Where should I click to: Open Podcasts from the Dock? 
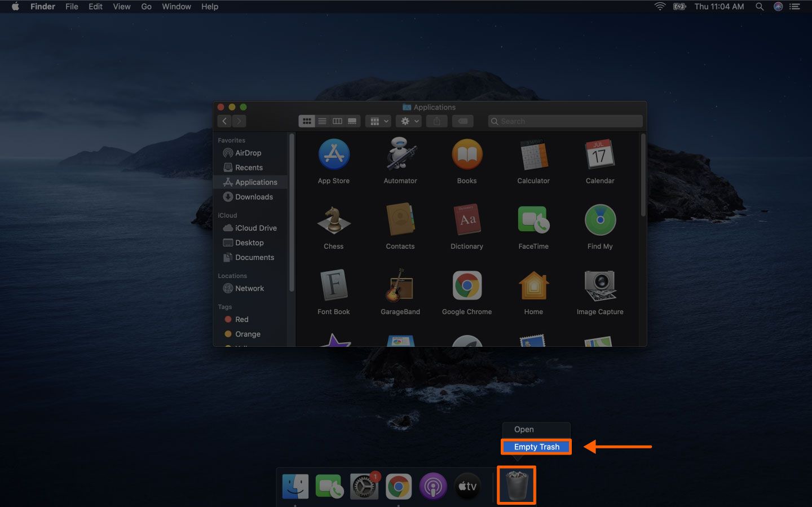[x=433, y=486]
